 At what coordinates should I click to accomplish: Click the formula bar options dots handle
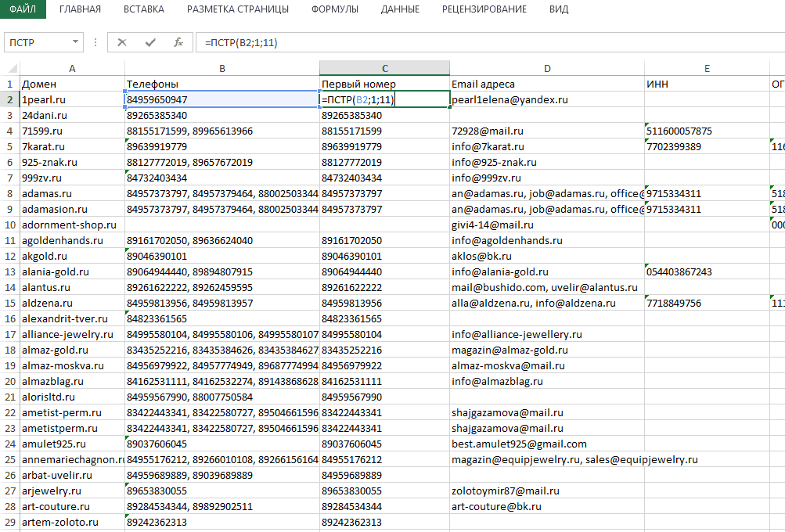tap(95, 42)
